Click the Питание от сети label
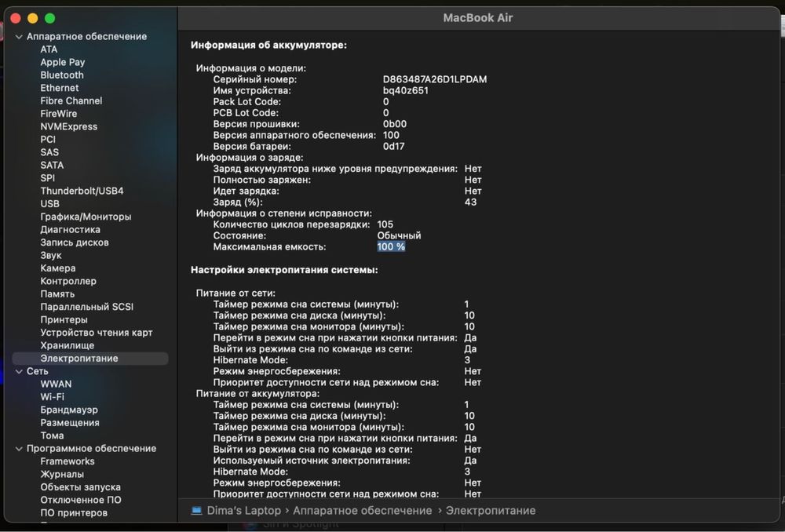This screenshot has height=532, width=785. (x=235, y=293)
